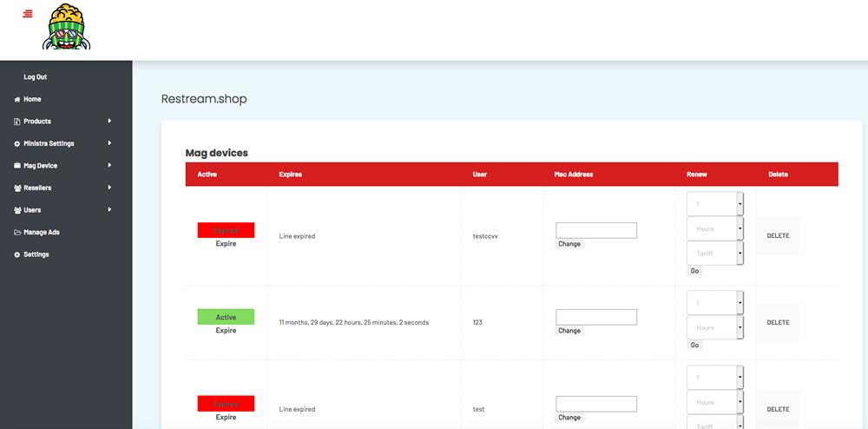Click the Products document icon
This screenshot has height=429, width=868.
(x=17, y=122)
